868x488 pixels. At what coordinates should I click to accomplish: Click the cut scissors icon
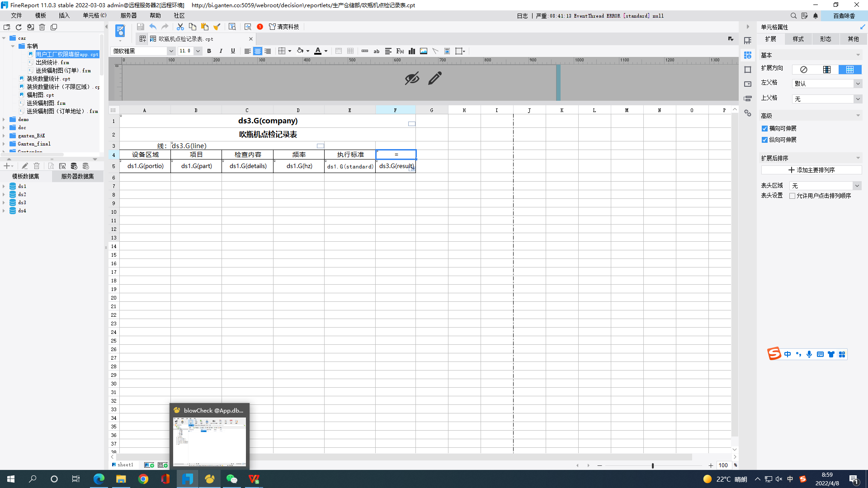180,27
